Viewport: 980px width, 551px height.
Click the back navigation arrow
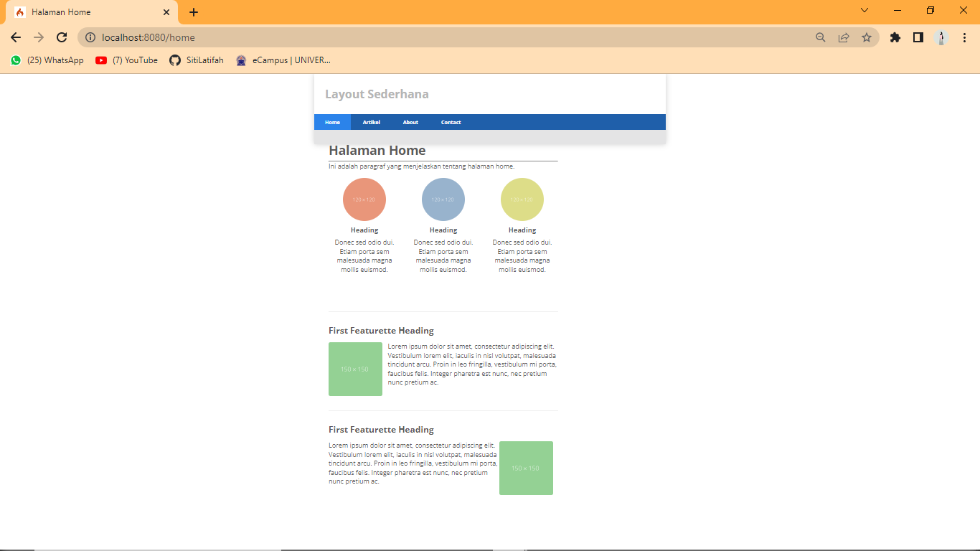15,37
